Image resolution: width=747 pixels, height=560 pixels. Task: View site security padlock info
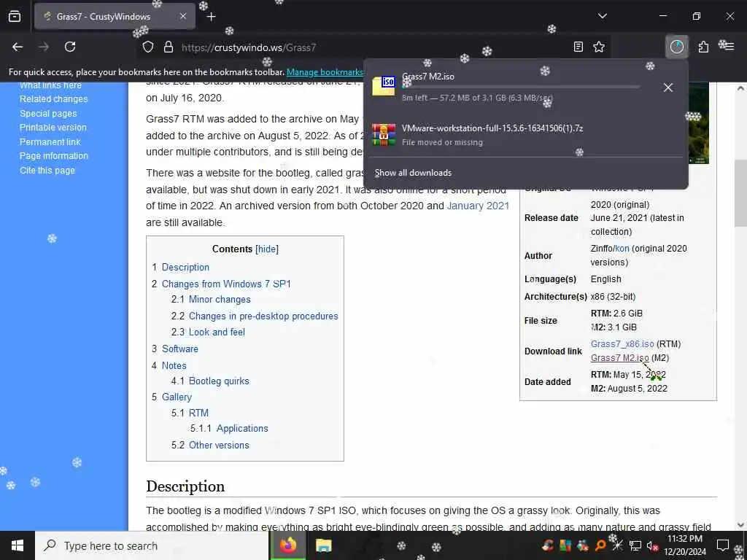click(168, 47)
